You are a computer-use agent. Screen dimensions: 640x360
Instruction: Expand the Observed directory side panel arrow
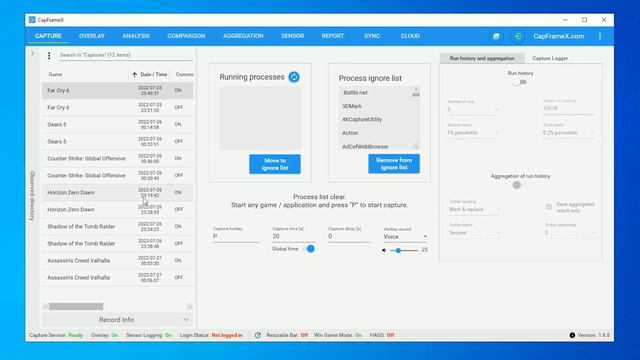pos(32,53)
